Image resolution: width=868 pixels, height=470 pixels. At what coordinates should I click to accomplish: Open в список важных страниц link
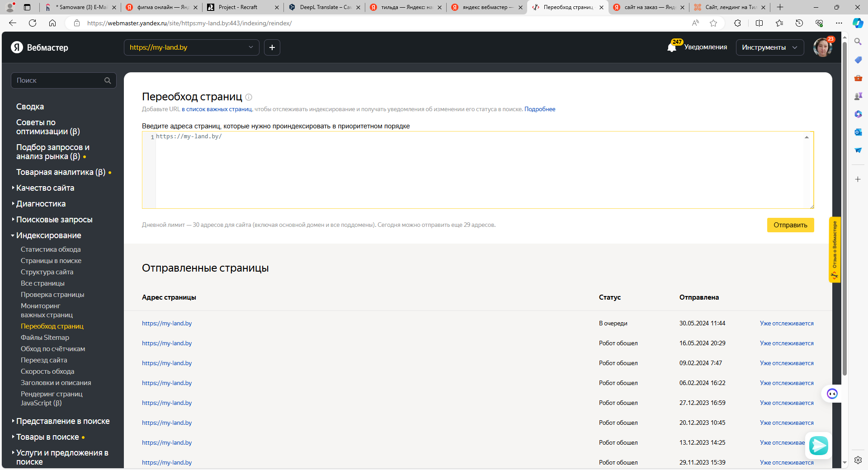coord(217,109)
